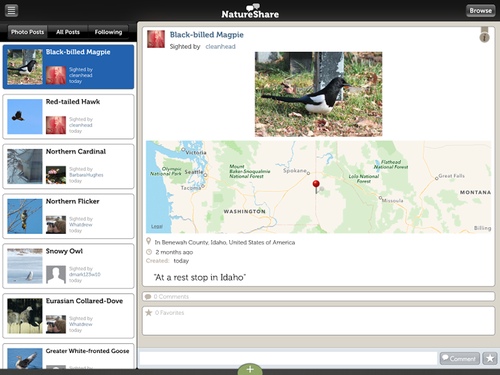
Task: Switch to the Following tab
Action: [108, 32]
